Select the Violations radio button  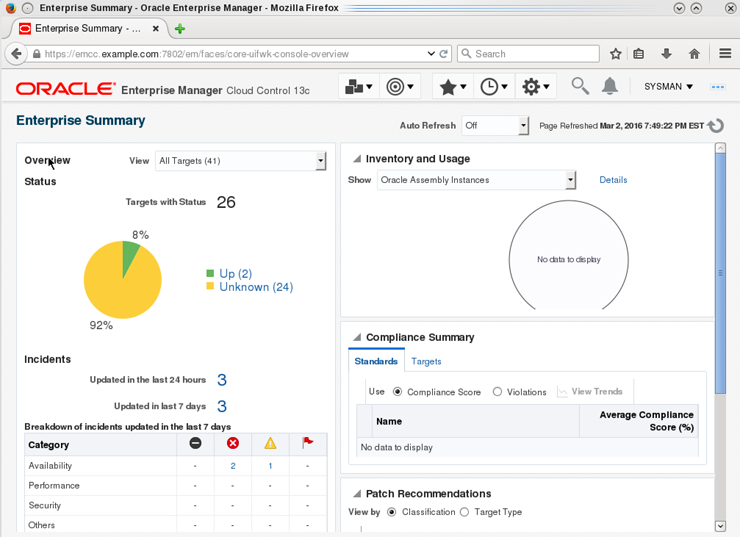point(497,392)
